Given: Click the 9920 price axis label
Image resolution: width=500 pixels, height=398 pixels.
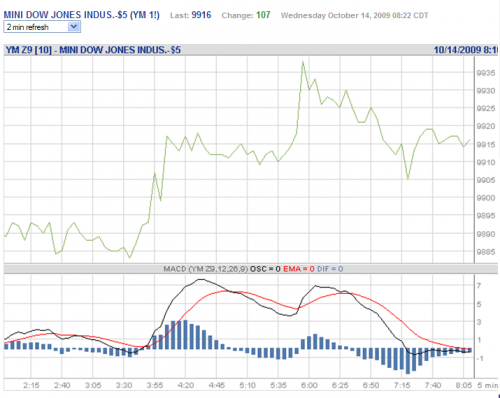Looking at the screenshot, I should (486, 126).
